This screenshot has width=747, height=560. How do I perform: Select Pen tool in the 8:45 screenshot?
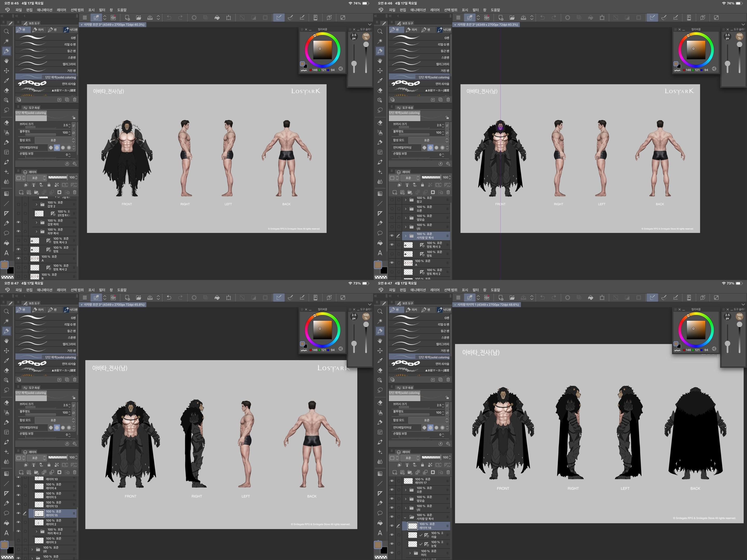pyautogui.click(x=6, y=51)
